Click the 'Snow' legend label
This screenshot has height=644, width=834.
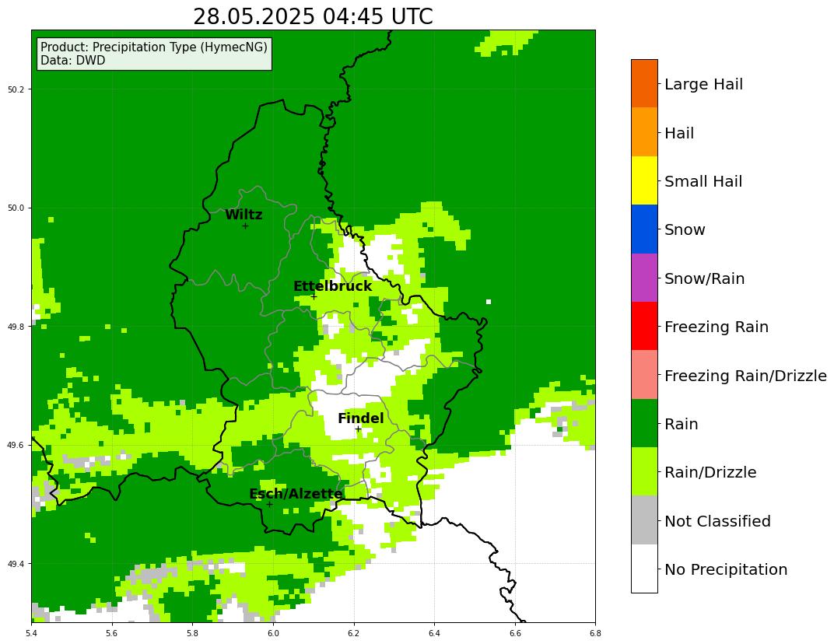[x=685, y=229]
